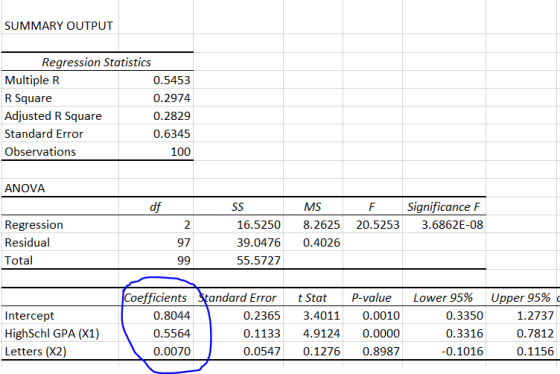
Task: Select Total SS value 55.5727
Action: [x=259, y=260]
